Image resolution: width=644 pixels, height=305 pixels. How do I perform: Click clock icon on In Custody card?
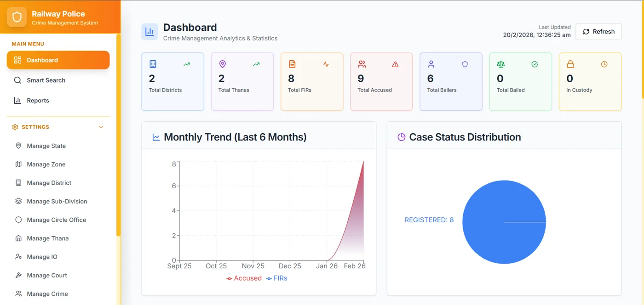604,64
